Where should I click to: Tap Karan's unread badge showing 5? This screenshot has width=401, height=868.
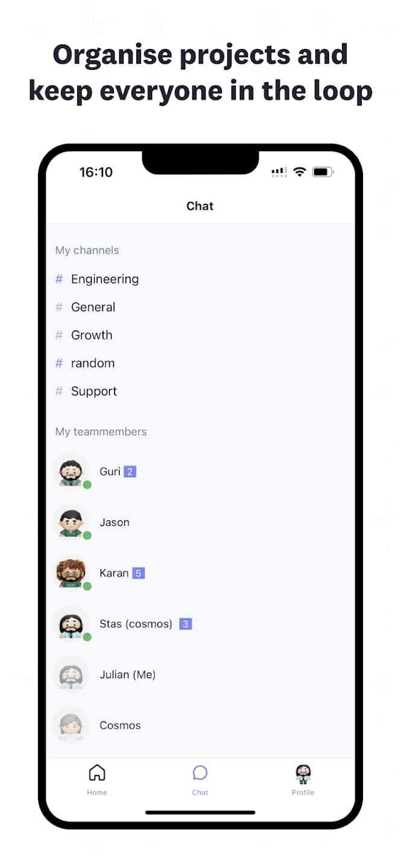[138, 573]
